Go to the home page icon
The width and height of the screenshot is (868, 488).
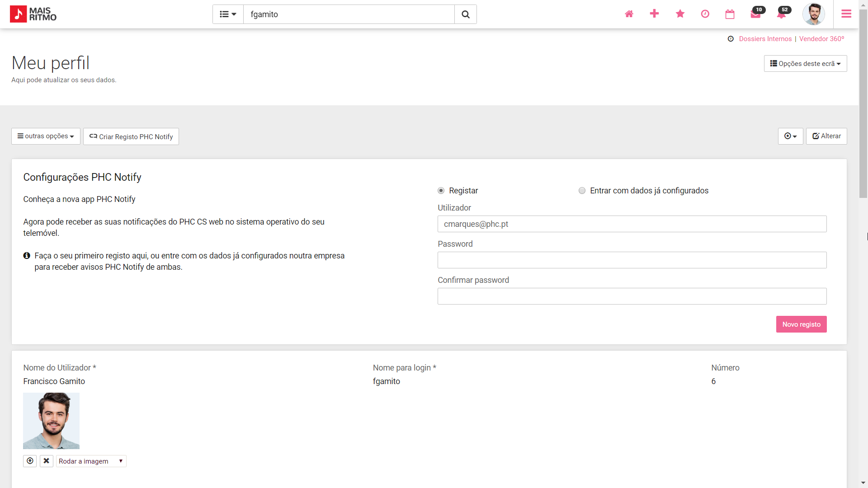pyautogui.click(x=629, y=14)
